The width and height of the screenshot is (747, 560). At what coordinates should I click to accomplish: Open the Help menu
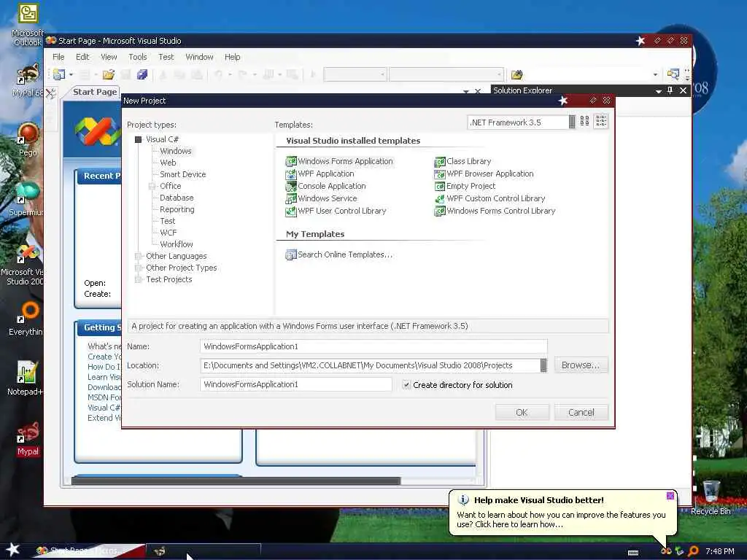pos(232,57)
